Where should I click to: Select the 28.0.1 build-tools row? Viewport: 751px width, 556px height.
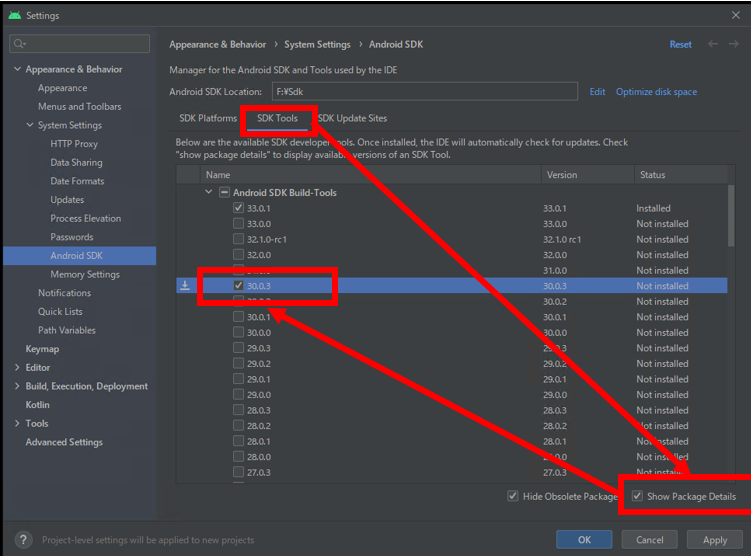click(x=452, y=441)
